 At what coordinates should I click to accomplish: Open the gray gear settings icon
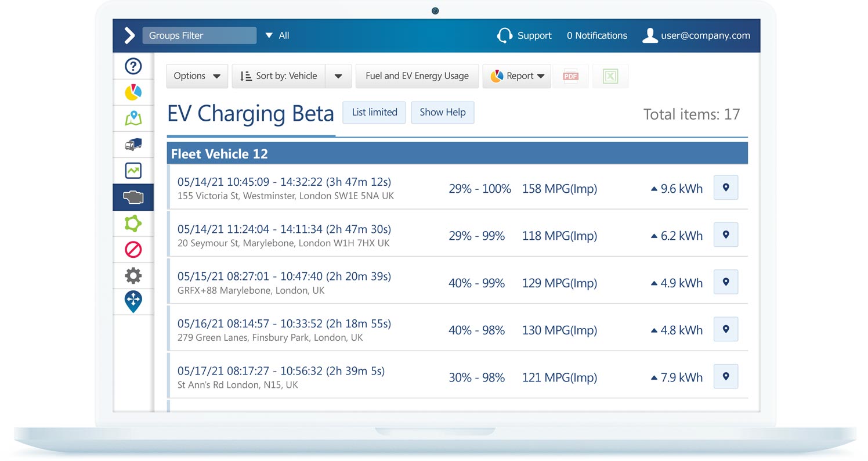133,275
